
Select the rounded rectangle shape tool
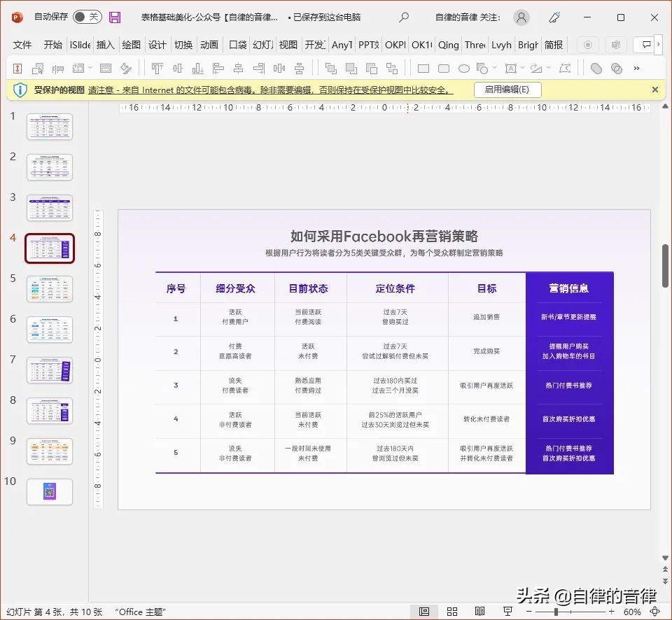tap(444, 68)
